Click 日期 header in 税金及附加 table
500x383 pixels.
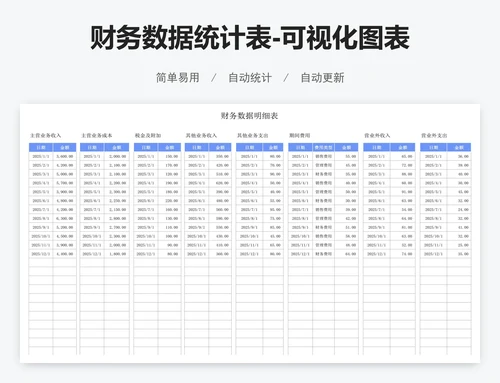click(146, 147)
